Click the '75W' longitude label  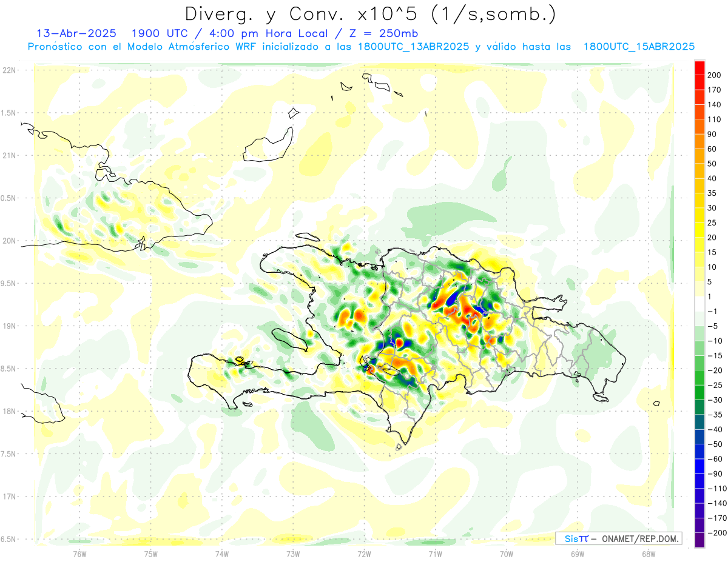(151, 553)
